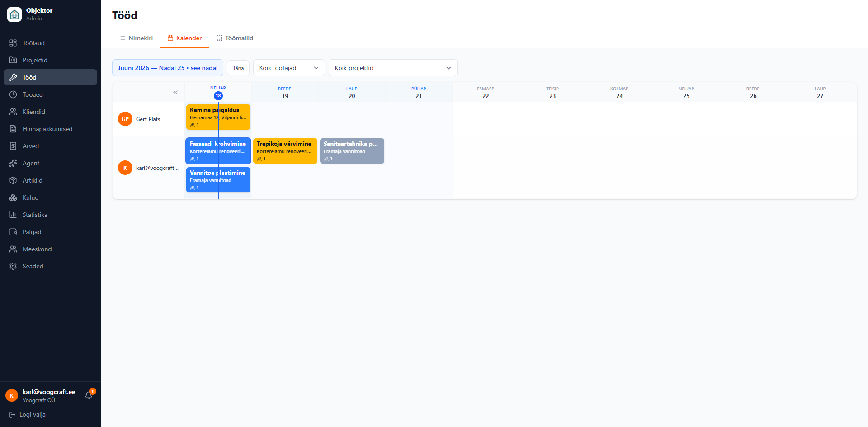The width and height of the screenshot is (868, 427).
Task: Open the Vannitoa plaatimine job card
Action: point(218,180)
